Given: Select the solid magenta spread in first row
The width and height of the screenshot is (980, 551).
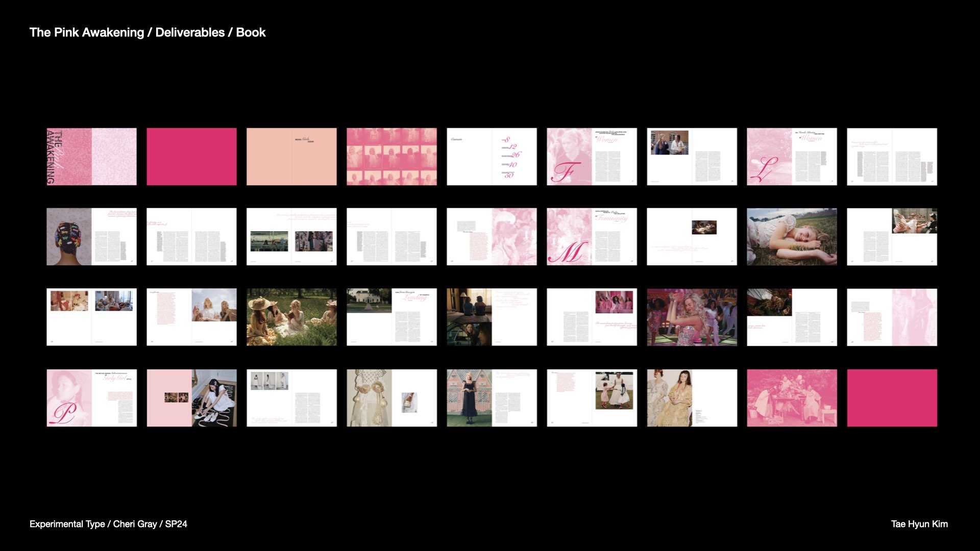Looking at the screenshot, I should (x=191, y=157).
